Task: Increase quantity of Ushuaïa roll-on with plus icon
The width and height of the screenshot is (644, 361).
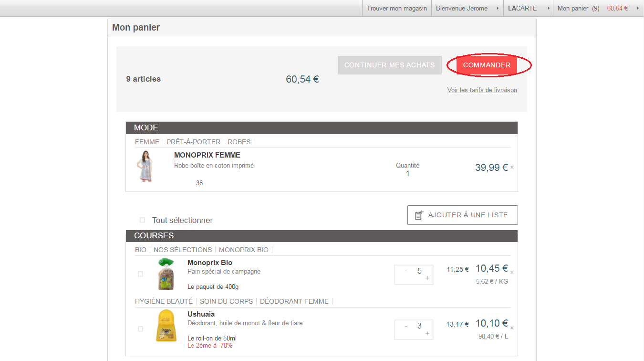Action: coord(427,334)
